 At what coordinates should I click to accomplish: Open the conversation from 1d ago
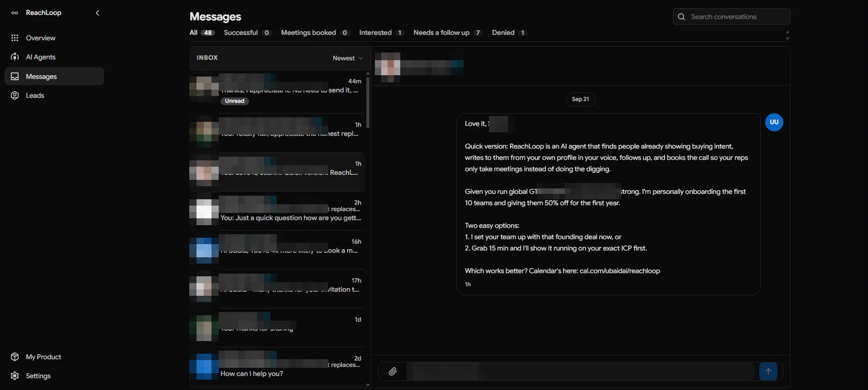(x=277, y=327)
